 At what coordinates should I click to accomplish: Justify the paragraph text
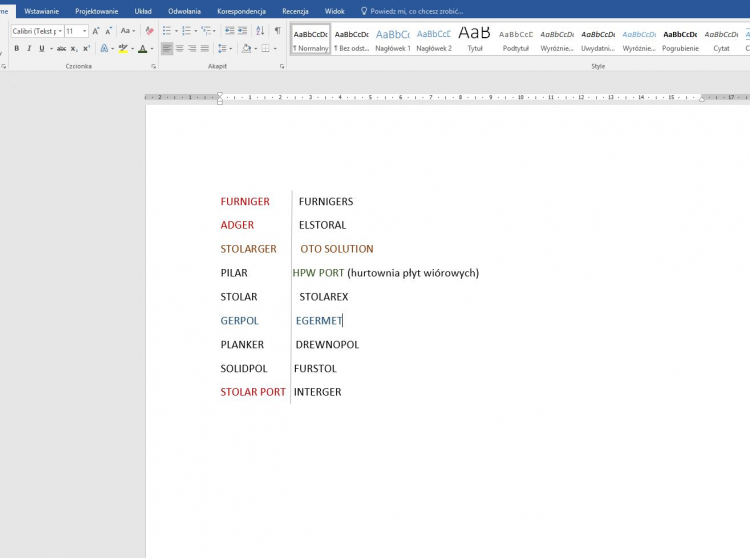click(205, 48)
